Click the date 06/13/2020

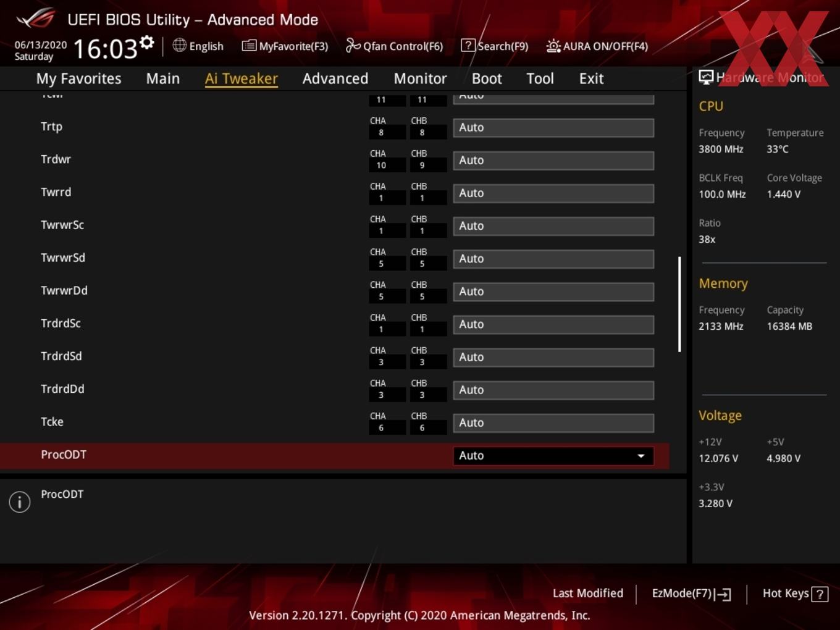click(x=41, y=45)
